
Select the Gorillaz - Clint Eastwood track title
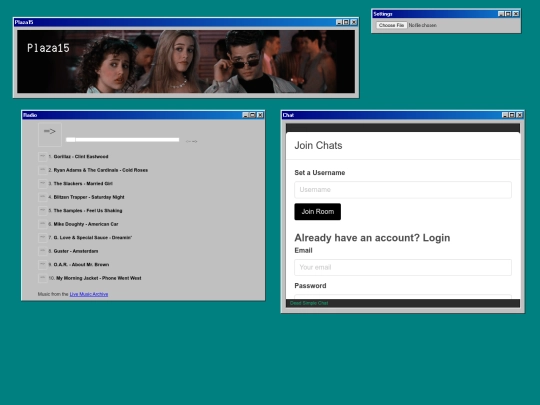(x=81, y=157)
